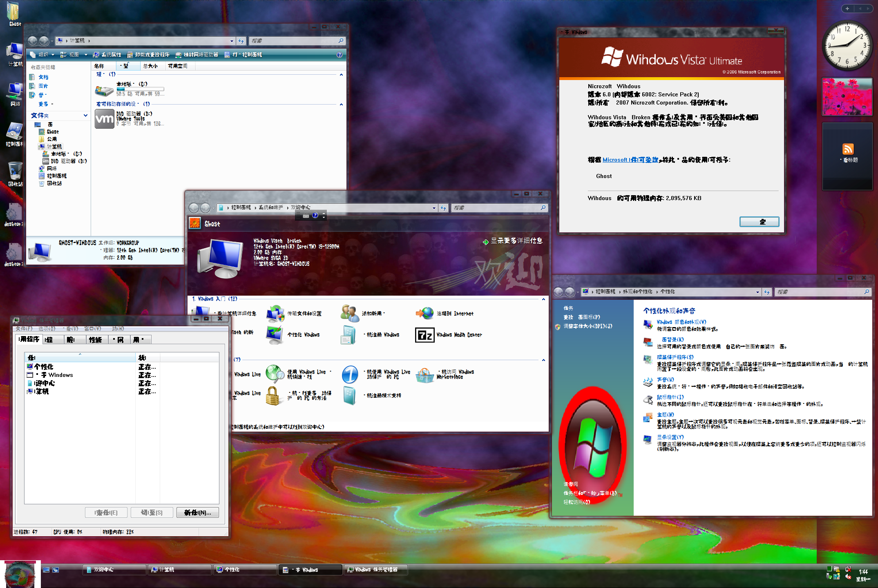Click the muted volume tray icon
This screenshot has height=588, width=878.
[x=848, y=577]
